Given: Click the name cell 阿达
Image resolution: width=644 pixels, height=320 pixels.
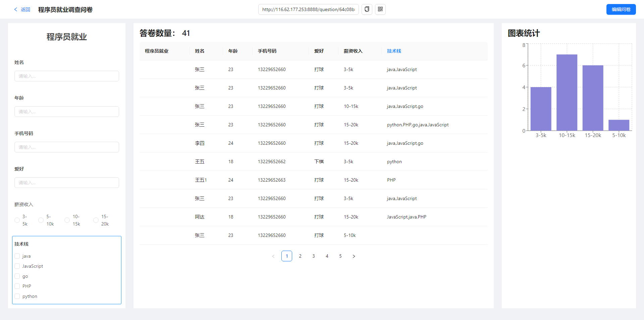Looking at the screenshot, I should coord(200,217).
